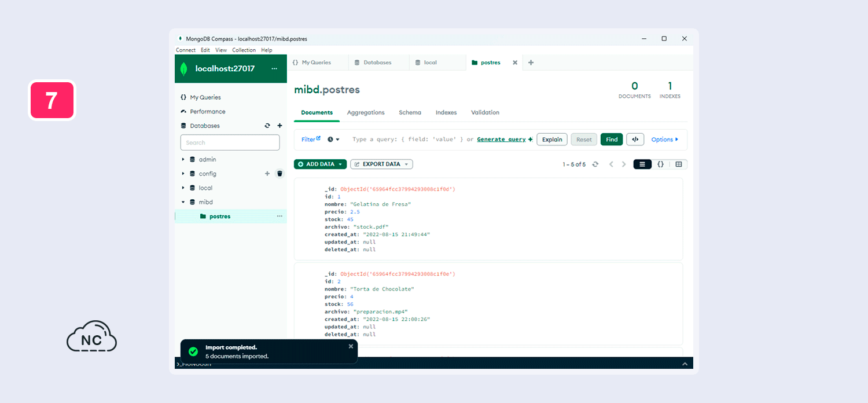Close the Import completed notification
The width and height of the screenshot is (868, 403).
pyautogui.click(x=351, y=346)
